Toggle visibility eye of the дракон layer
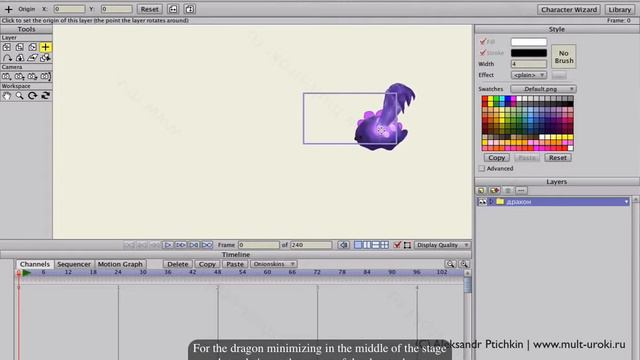This screenshot has width=640, height=360. click(482, 202)
